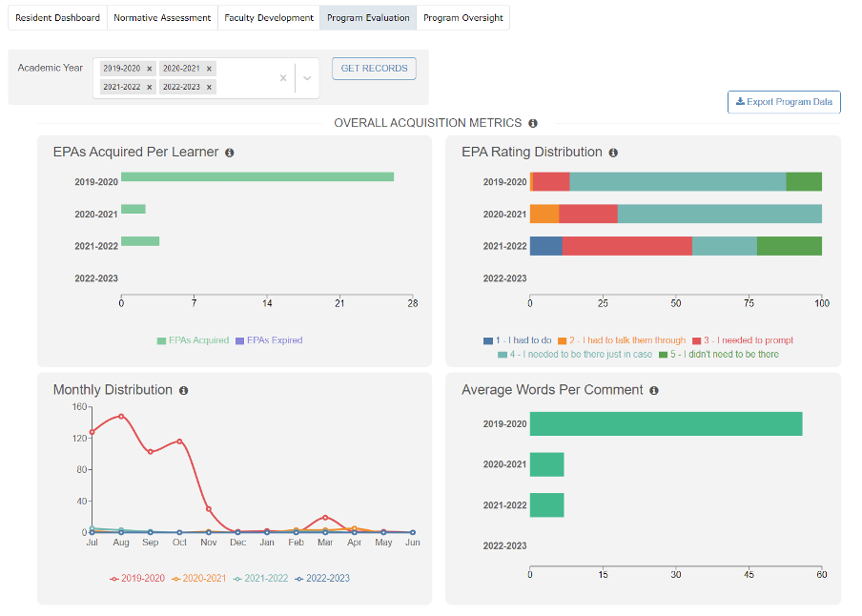The height and width of the screenshot is (616, 862).
Task: Click the info icon next to EPA Rating Distribution
Action: 612,152
